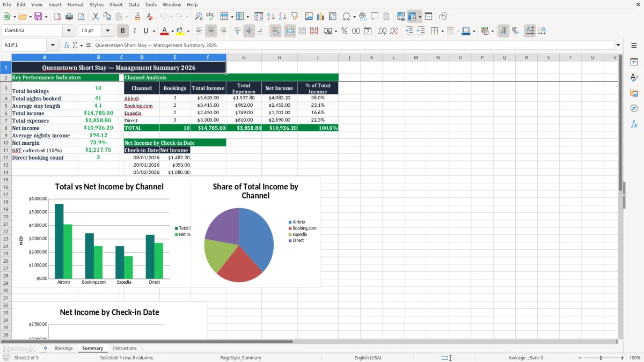The height and width of the screenshot is (362, 644).
Task: Sort descending
Action: tap(282, 17)
